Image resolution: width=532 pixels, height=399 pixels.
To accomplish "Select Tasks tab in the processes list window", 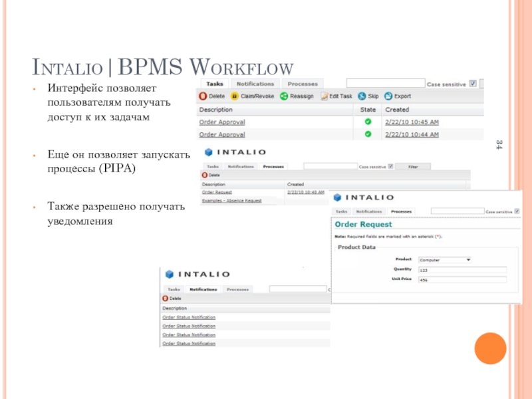I will click(213, 166).
